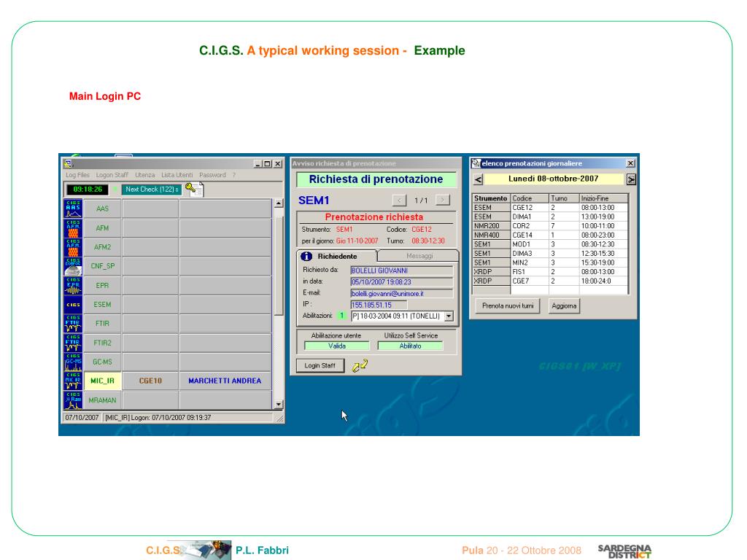Click the FTIR2 instrument icon
This screenshot has width=747, height=560.
point(73,343)
